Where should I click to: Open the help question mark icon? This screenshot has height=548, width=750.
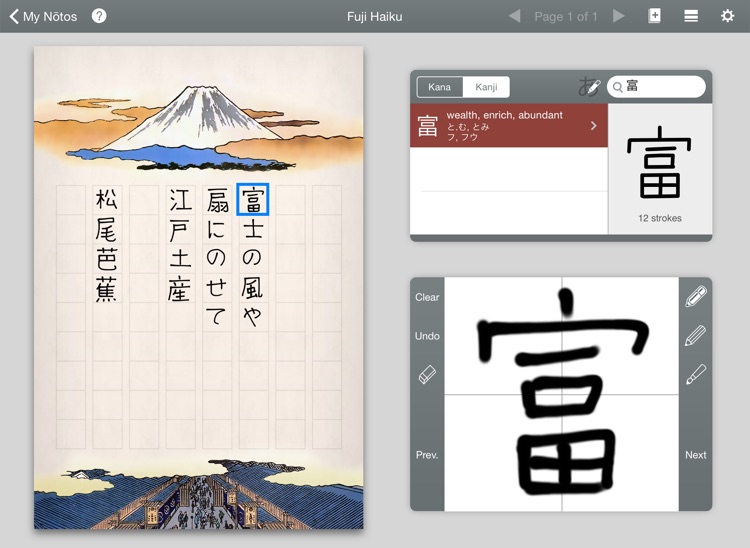pyautogui.click(x=99, y=16)
